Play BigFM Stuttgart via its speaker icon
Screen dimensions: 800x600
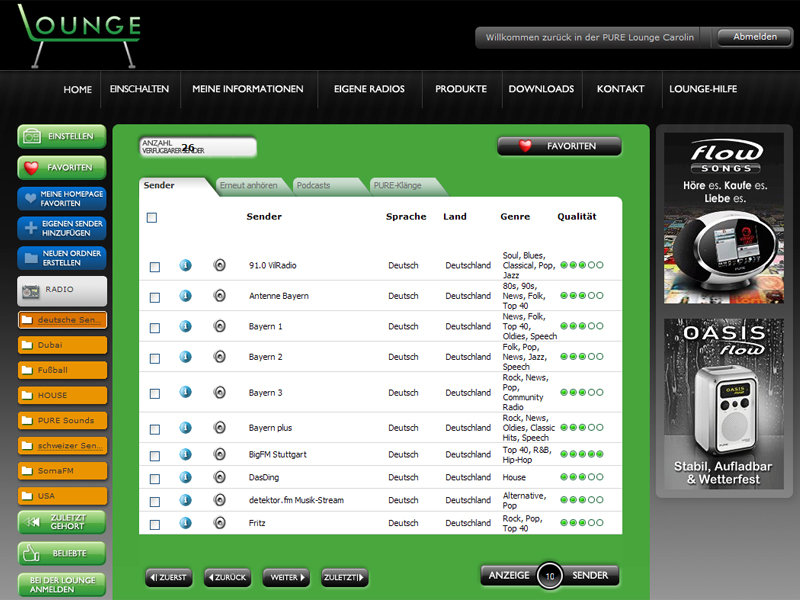(219, 454)
